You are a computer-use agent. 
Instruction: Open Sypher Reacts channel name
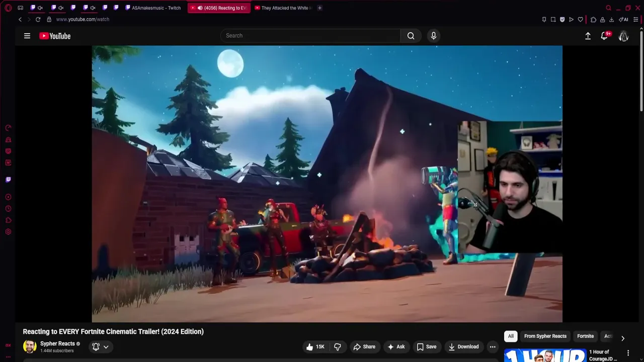pos(57,343)
